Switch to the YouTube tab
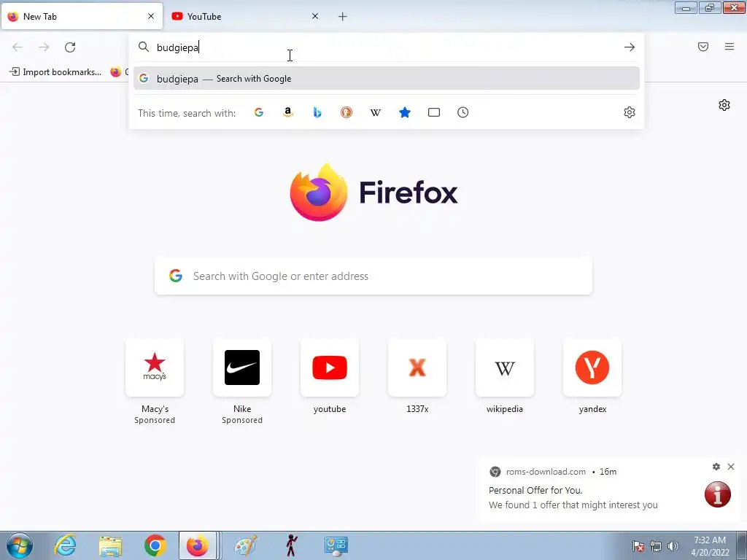The image size is (747, 560). (245, 16)
